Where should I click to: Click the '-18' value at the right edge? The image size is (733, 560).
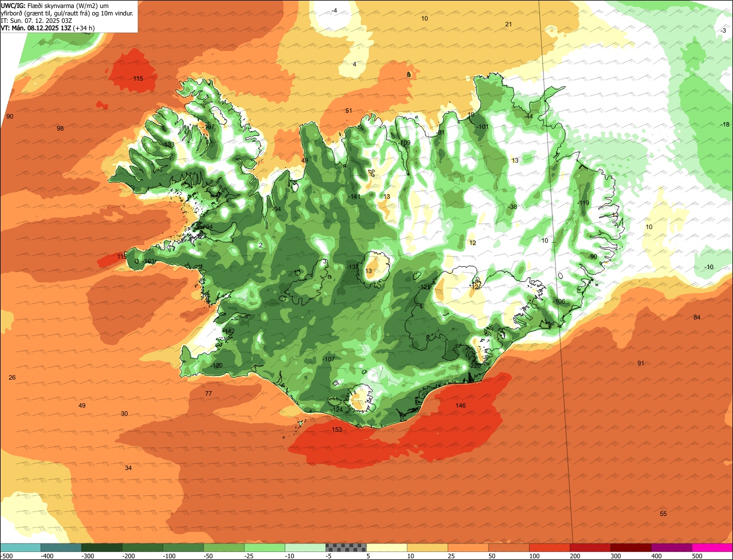point(724,124)
